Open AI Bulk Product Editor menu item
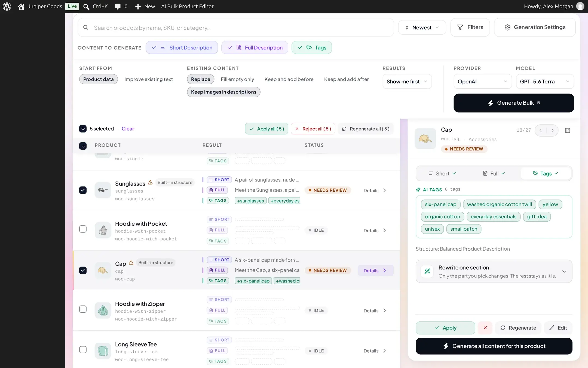 click(x=187, y=6)
